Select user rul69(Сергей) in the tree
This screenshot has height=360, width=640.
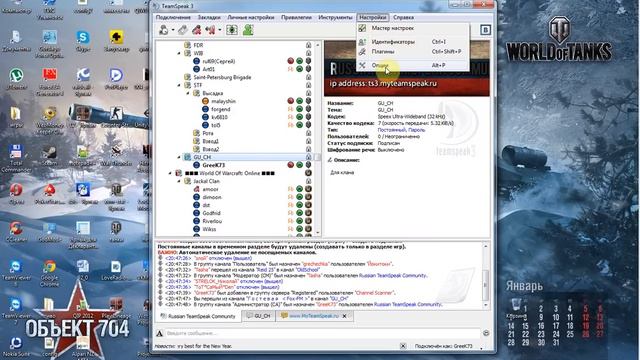[x=218, y=61]
